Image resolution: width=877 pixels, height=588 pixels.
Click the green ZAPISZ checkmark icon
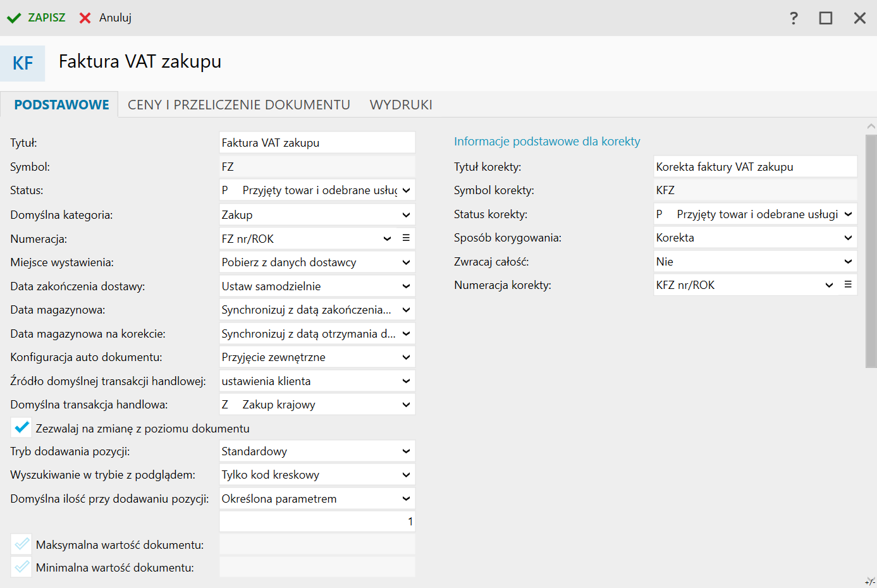click(x=14, y=18)
